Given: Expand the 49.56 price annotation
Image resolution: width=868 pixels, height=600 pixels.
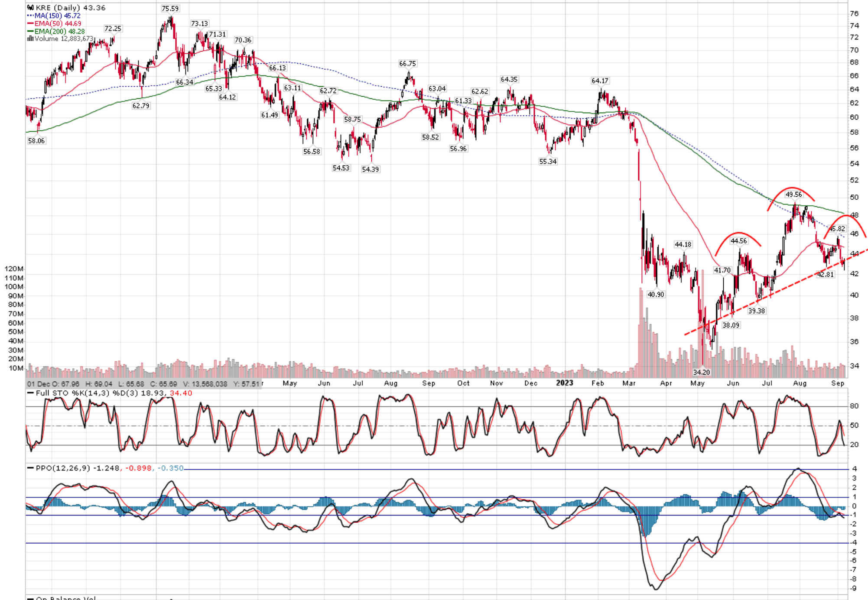Looking at the screenshot, I should tap(793, 195).
